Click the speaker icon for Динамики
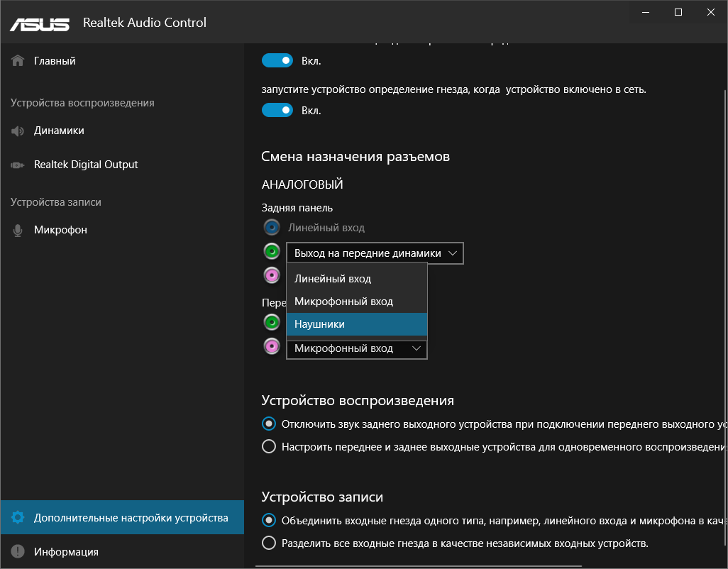This screenshot has width=728, height=569. 18,131
